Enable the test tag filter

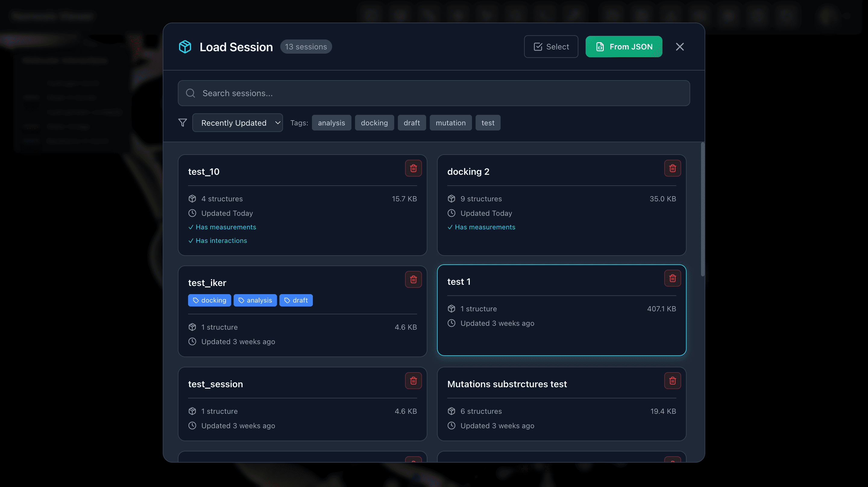[x=488, y=122]
